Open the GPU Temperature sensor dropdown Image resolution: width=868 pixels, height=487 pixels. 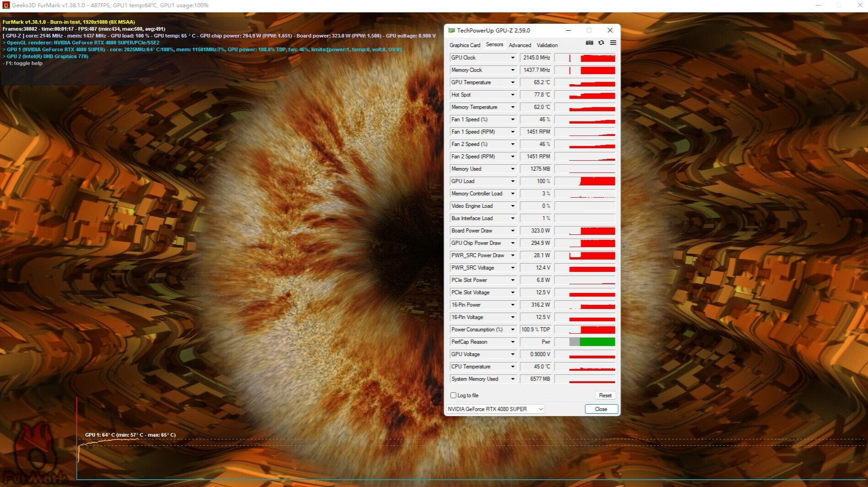pyautogui.click(x=513, y=82)
